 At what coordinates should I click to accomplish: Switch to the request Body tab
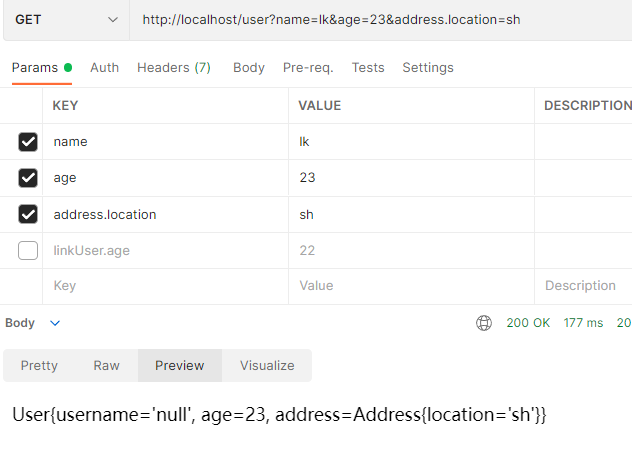pyautogui.click(x=249, y=68)
